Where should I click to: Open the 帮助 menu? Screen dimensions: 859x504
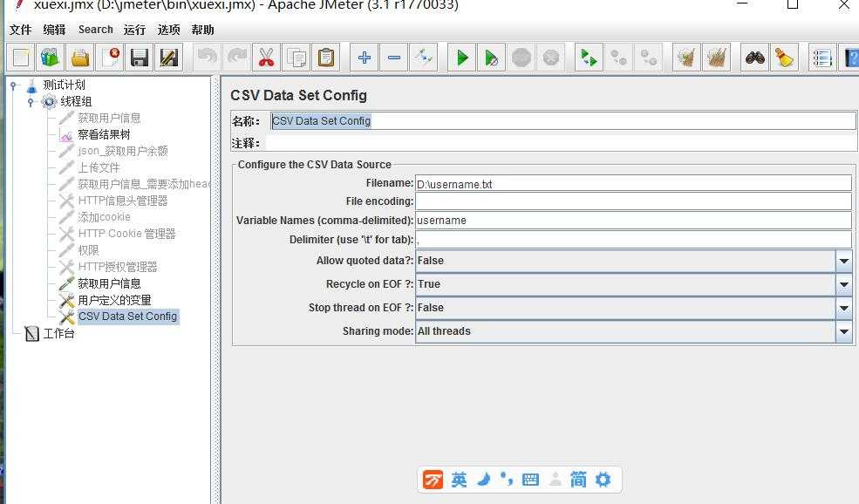202,30
